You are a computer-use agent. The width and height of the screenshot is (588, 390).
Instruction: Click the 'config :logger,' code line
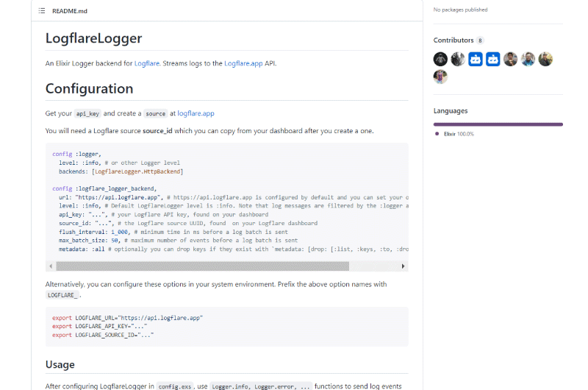tap(76, 155)
